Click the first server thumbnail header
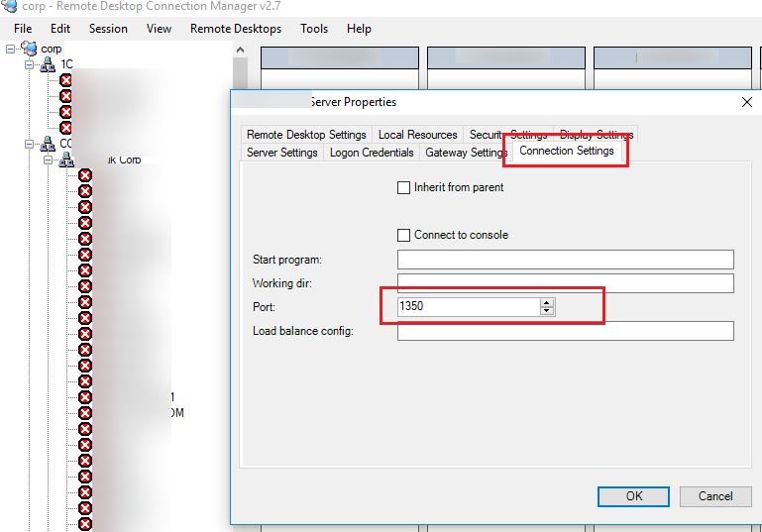 [340, 57]
